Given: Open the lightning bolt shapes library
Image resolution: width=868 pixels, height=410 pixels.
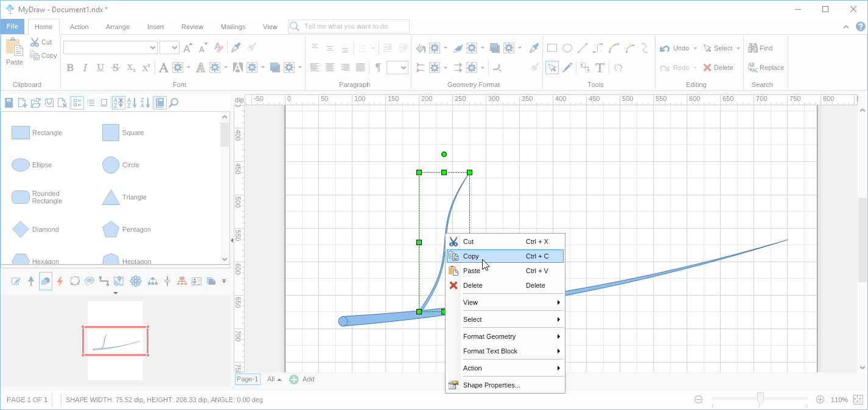Looking at the screenshot, I should pyautogui.click(x=60, y=281).
